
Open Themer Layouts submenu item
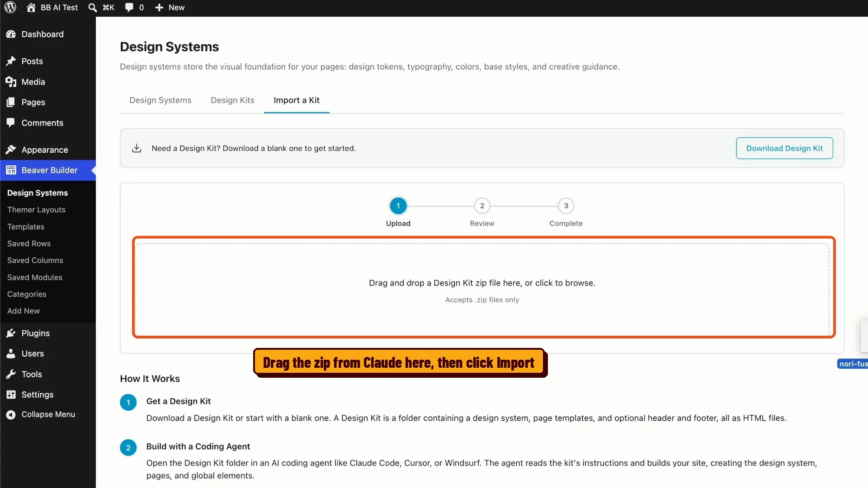point(36,210)
